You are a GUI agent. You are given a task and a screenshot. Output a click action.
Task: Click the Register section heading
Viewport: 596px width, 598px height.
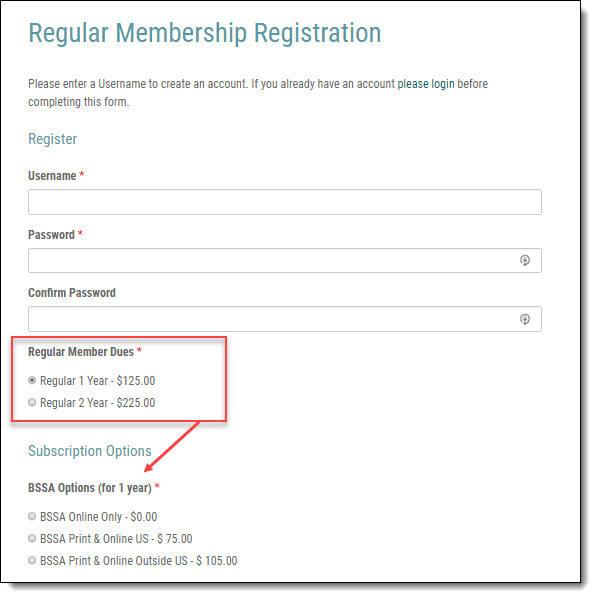53,140
